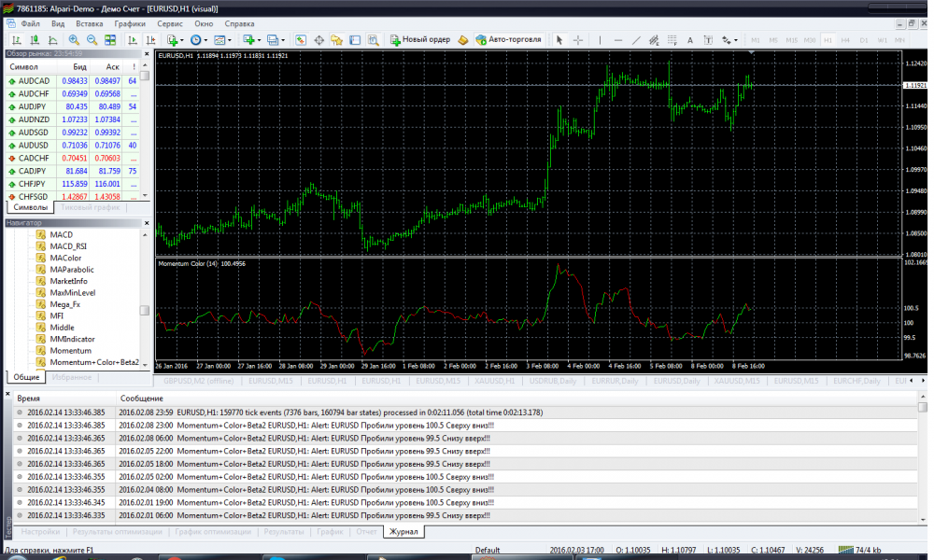This screenshot has height=560, width=934.
Task: Switch timeframe to M15
Action: click(x=791, y=40)
